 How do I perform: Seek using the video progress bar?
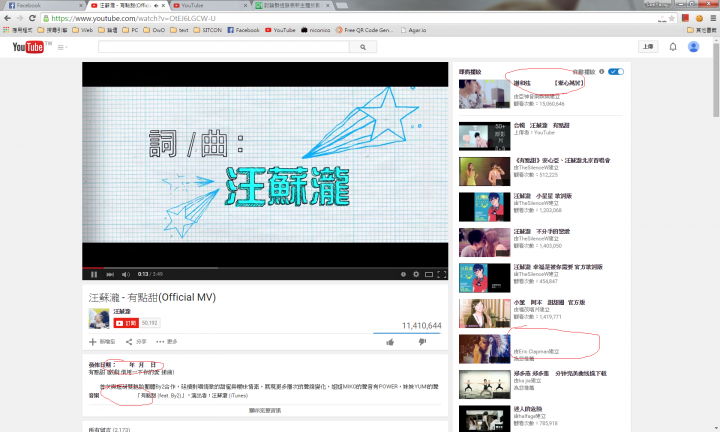pos(265,268)
